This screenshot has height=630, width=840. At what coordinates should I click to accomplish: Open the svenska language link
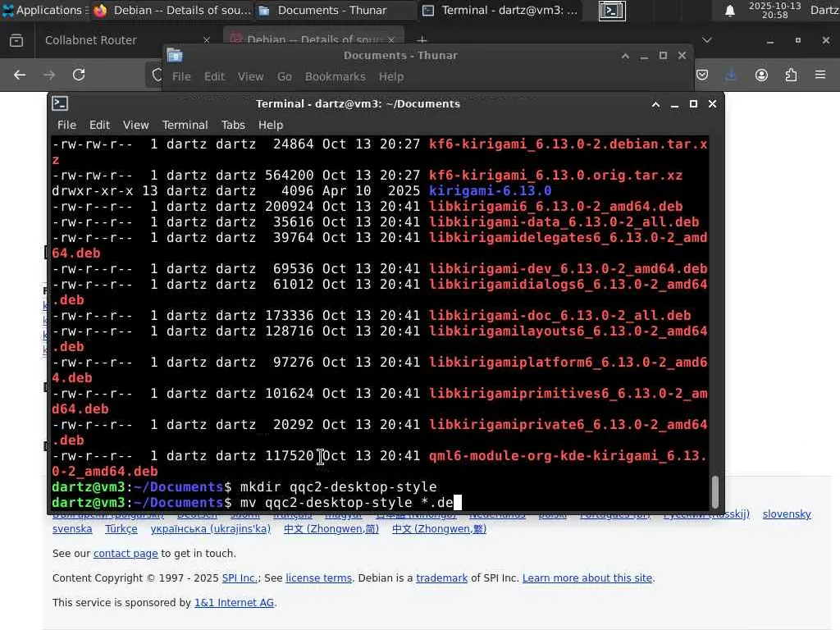coord(72,529)
